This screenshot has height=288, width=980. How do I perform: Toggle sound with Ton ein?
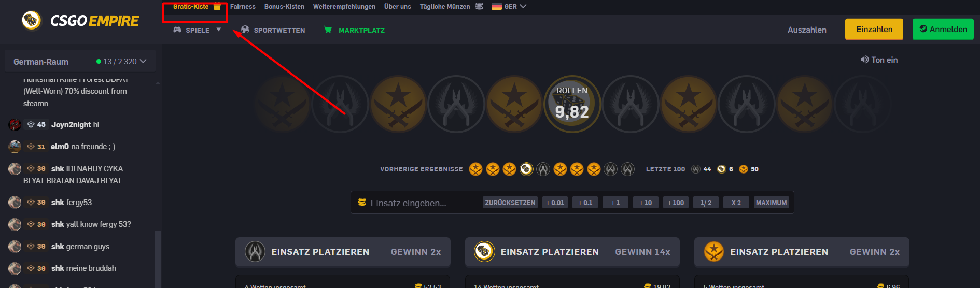tap(879, 60)
